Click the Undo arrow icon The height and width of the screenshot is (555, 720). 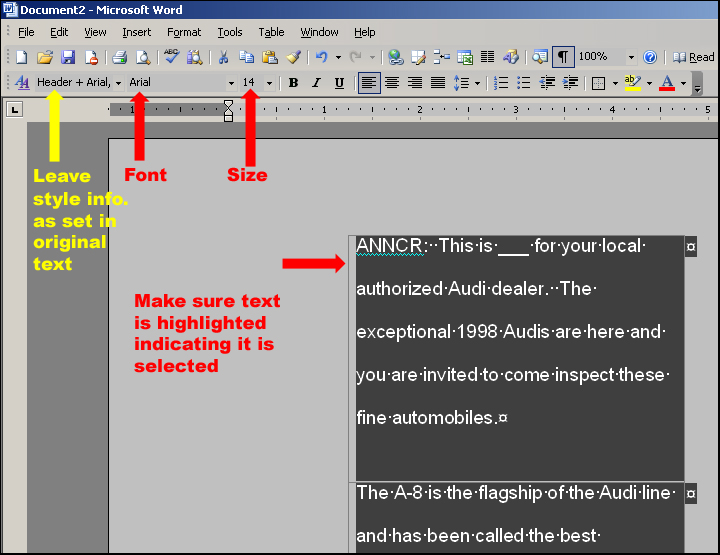point(321,58)
